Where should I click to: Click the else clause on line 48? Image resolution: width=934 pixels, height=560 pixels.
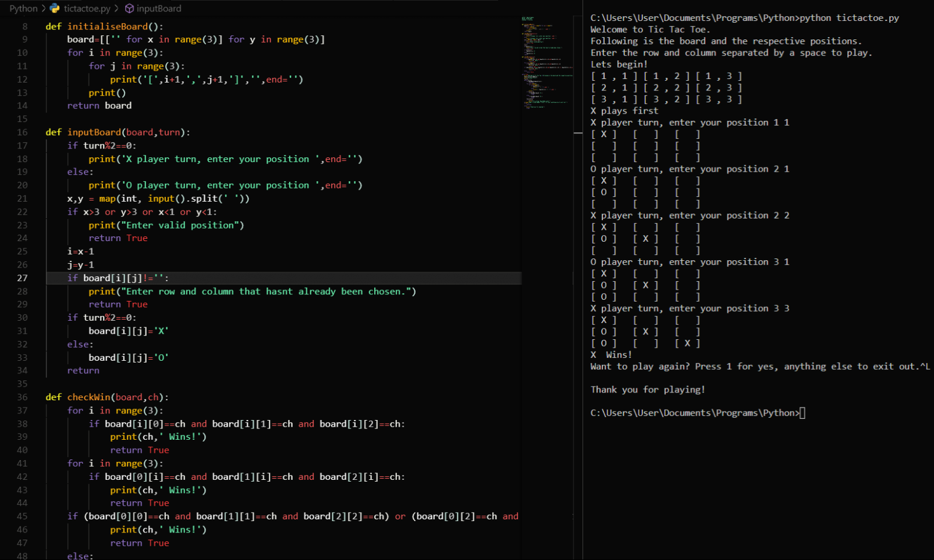point(80,555)
